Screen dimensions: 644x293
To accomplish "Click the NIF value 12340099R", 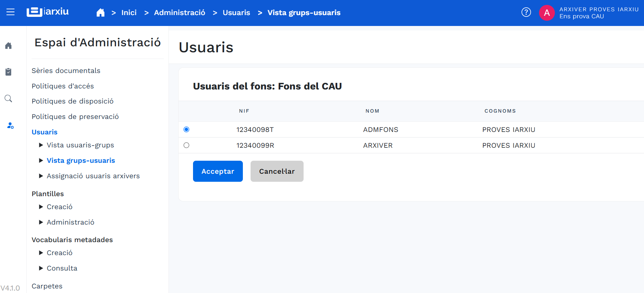I will pos(255,145).
